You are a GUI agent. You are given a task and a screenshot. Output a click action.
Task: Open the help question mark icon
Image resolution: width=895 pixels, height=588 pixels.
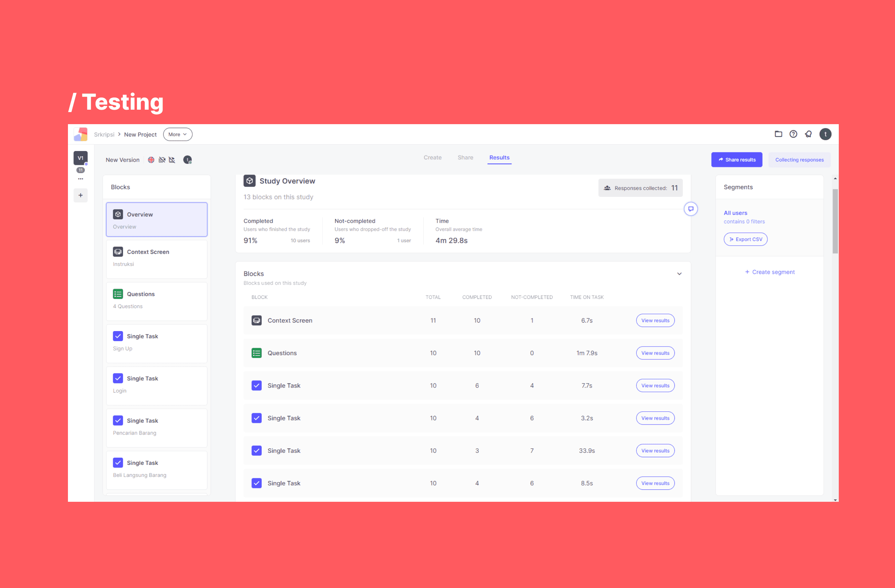click(x=793, y=134)
